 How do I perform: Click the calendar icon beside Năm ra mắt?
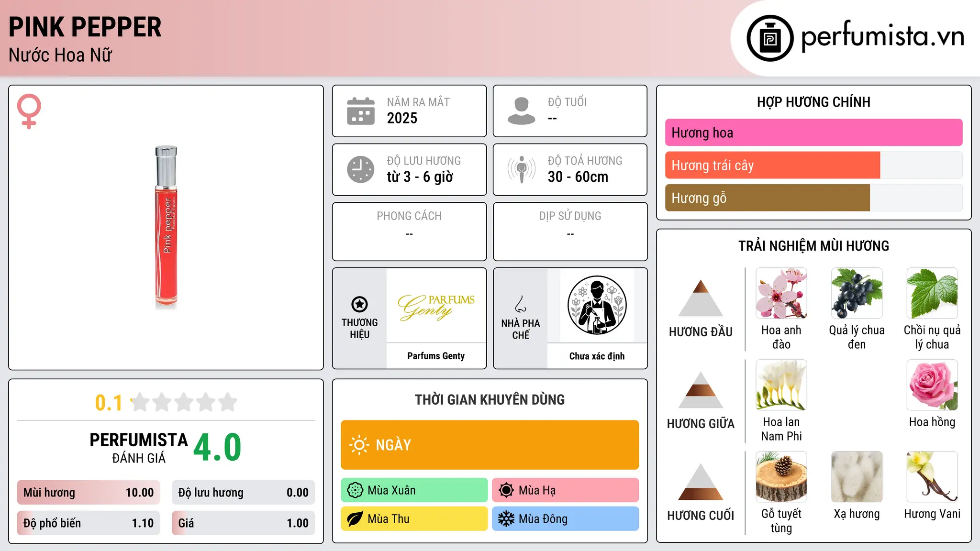click(x=361, y=111)
